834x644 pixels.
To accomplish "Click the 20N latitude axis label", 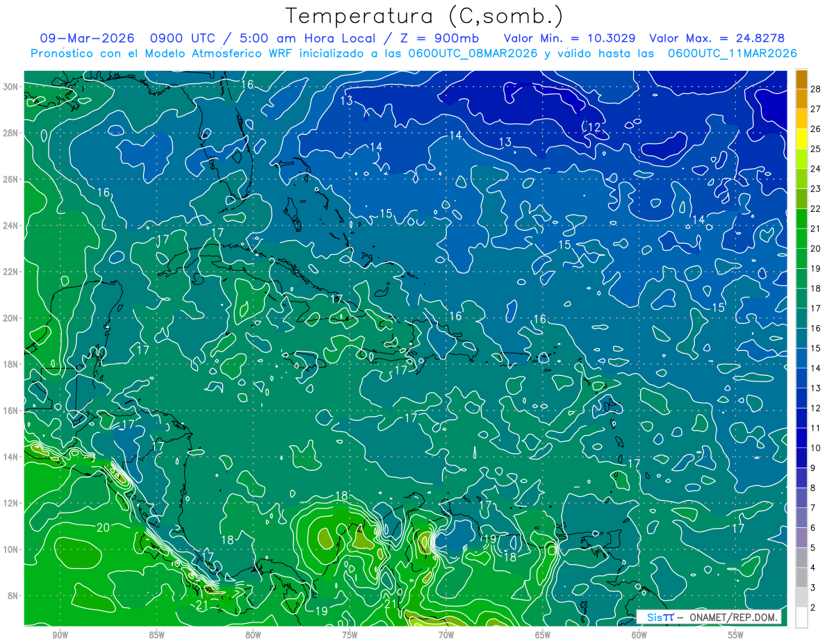I will pyautogui.click(x=12, y=318).
